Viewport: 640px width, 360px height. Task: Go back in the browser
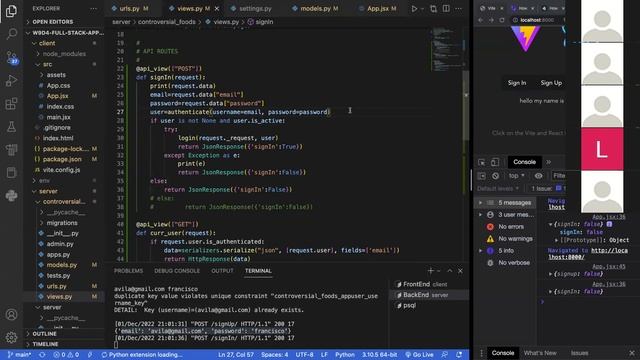tap(481, 20)
